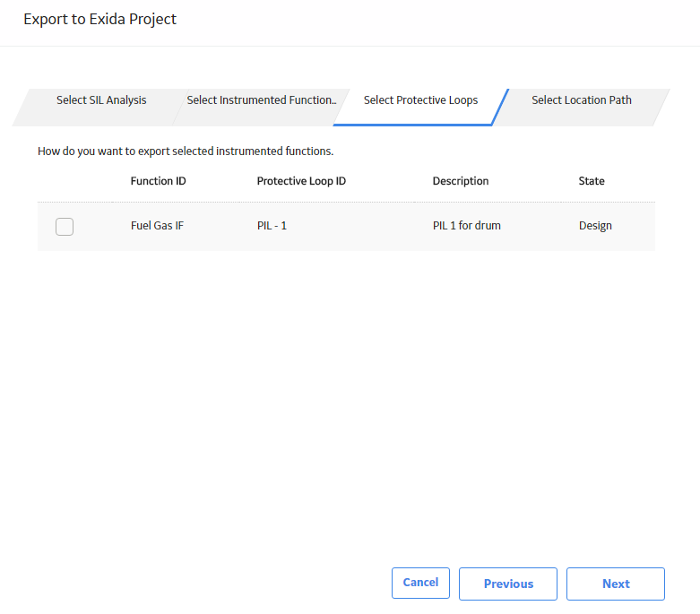Viewport: 700px width, 614px height.
Task: Click the 'How do you want to export' prompt
Action: pyautogui.click(x=186, y=151)
